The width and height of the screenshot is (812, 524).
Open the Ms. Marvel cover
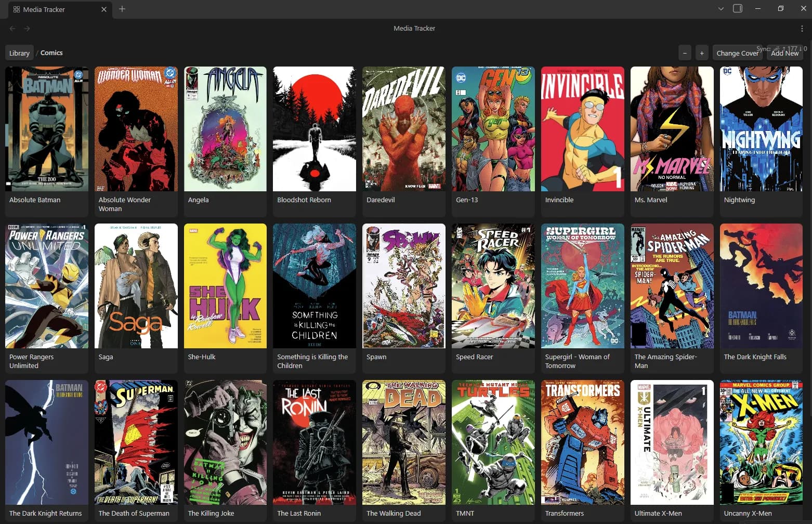(672, 129)
